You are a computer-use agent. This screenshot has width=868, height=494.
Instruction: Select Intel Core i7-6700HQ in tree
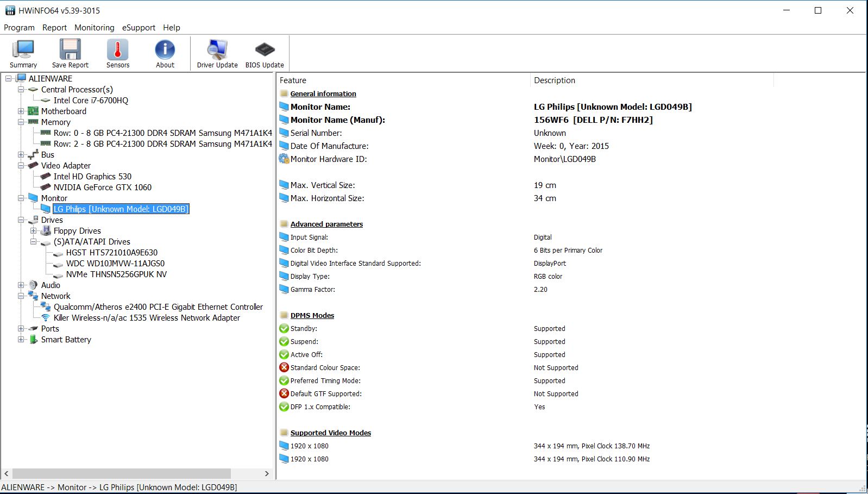point(91,100)
